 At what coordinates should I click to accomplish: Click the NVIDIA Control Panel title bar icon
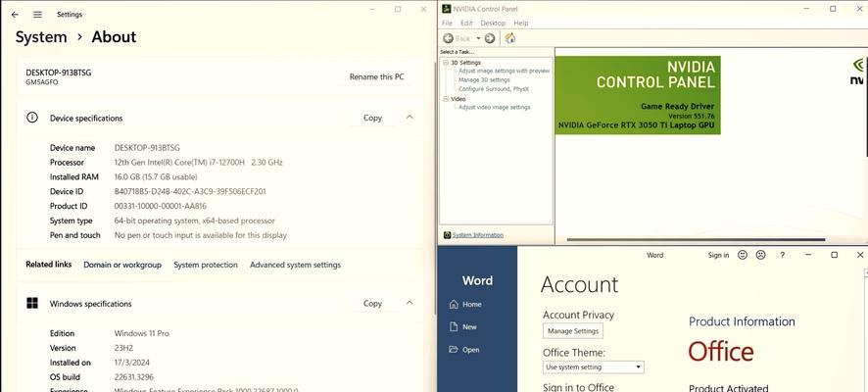pos(447,8)
